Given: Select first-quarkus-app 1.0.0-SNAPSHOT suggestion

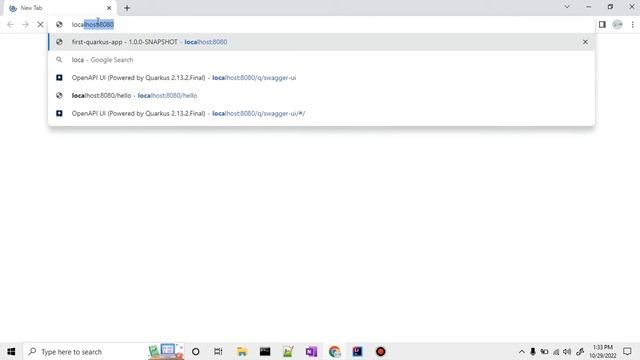Looking at the screenshot, I should tap(321, 42).
